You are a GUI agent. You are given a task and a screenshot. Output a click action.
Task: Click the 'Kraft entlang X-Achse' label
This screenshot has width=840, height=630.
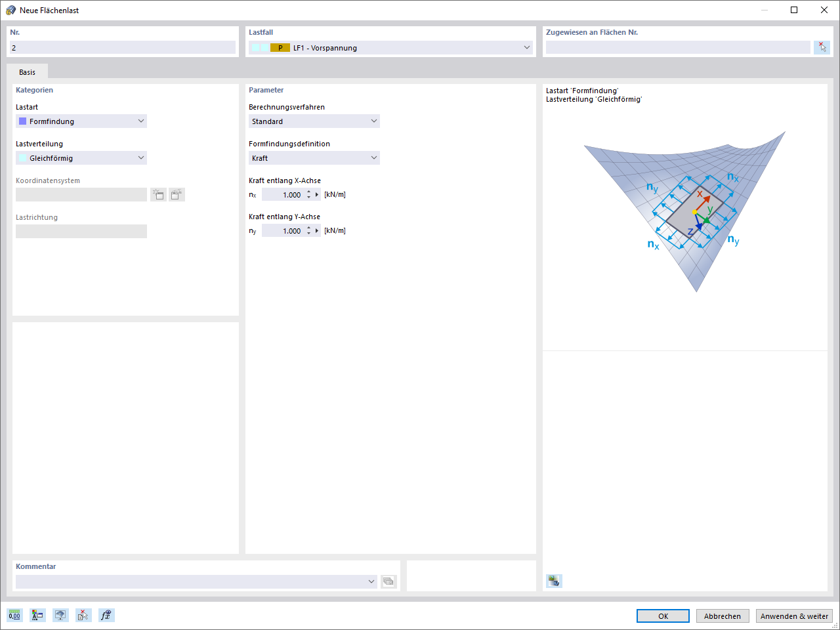(285, 180)
